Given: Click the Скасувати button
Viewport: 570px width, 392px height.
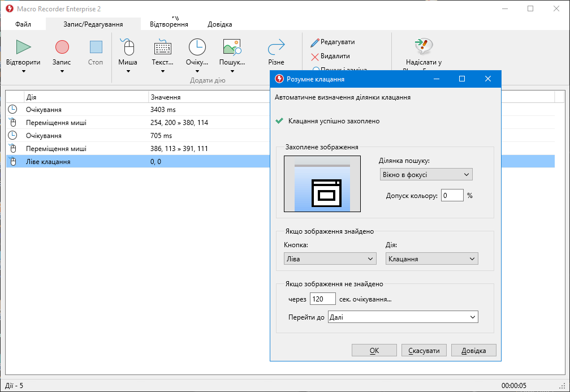Looking at the screenshot, I should 424,351.
